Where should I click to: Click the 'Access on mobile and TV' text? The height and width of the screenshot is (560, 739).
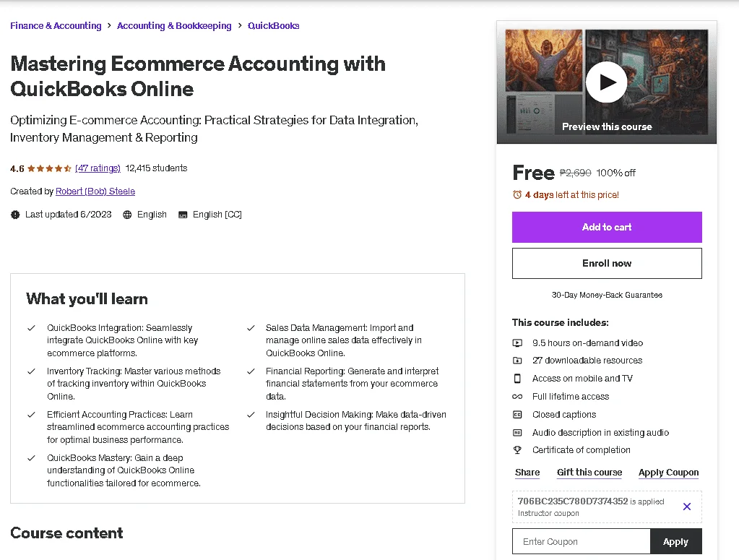(x=582, y=379)
